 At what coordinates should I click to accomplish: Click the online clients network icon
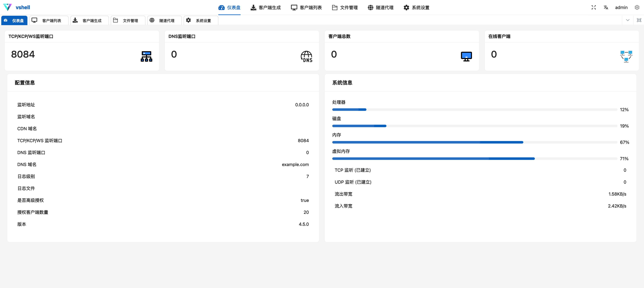[x=626, y=56]
